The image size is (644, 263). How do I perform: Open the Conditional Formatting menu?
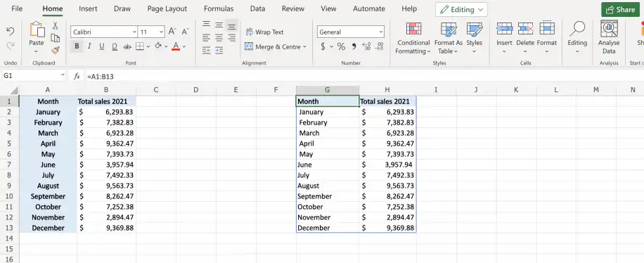pos(413,37)
